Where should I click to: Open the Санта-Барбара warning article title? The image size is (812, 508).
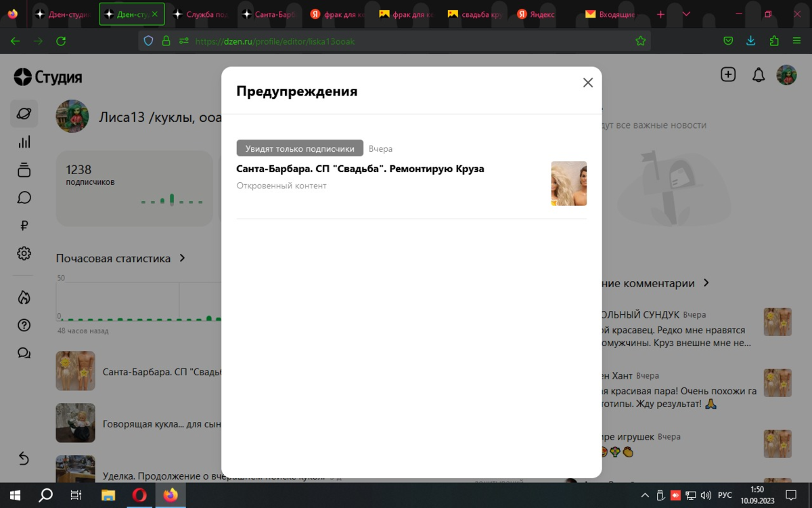point(360,169)
